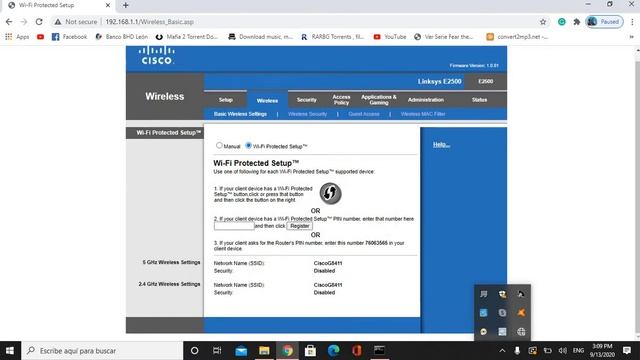Click the Wi-Fi Protected Setup push button icon
This screenshot has height=360, width=640.
tap(330, 193)
